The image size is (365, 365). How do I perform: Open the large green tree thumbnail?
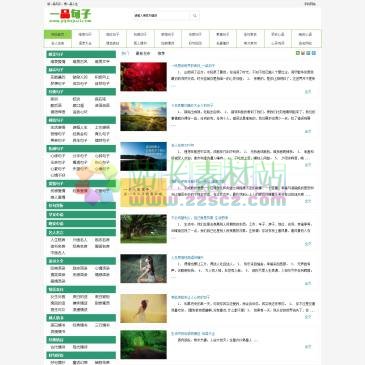(x=144, y=229)
